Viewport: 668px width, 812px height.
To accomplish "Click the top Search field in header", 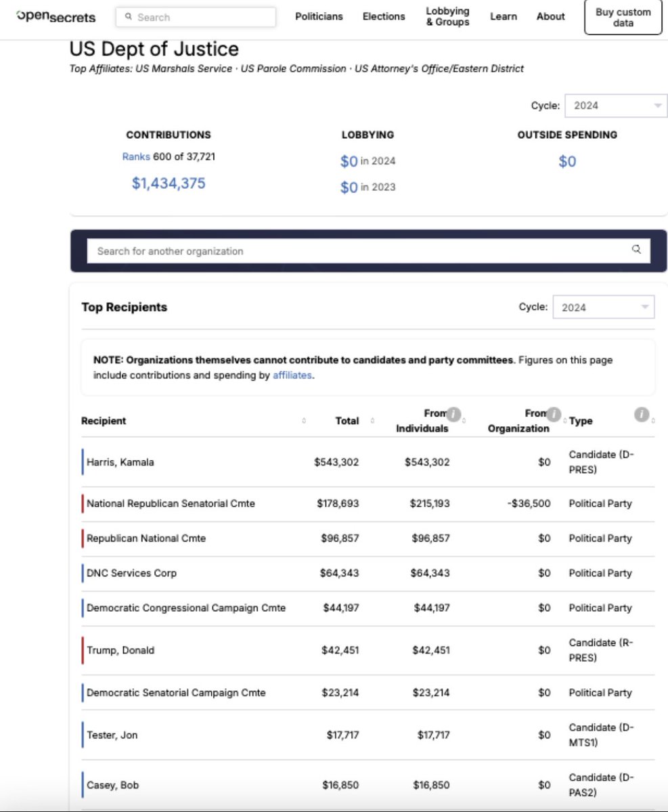I will 196,17.
